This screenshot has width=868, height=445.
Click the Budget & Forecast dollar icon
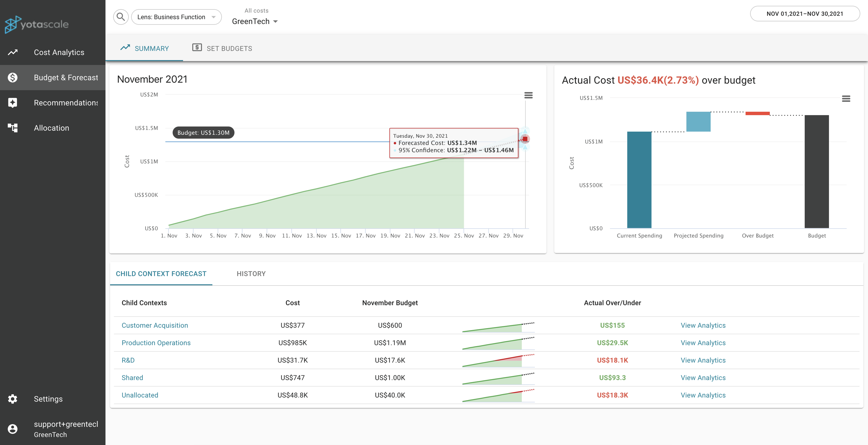point(12,77)
